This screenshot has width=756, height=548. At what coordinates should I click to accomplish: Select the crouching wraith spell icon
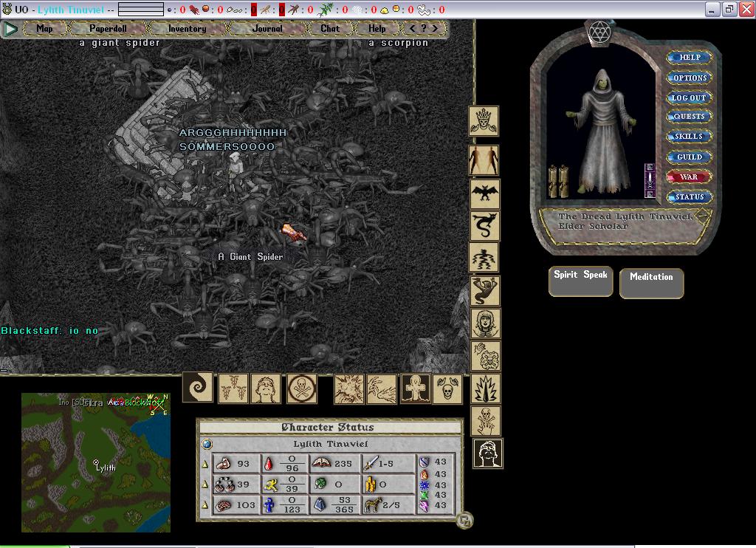pyautogui.click(x=485, y=291)
